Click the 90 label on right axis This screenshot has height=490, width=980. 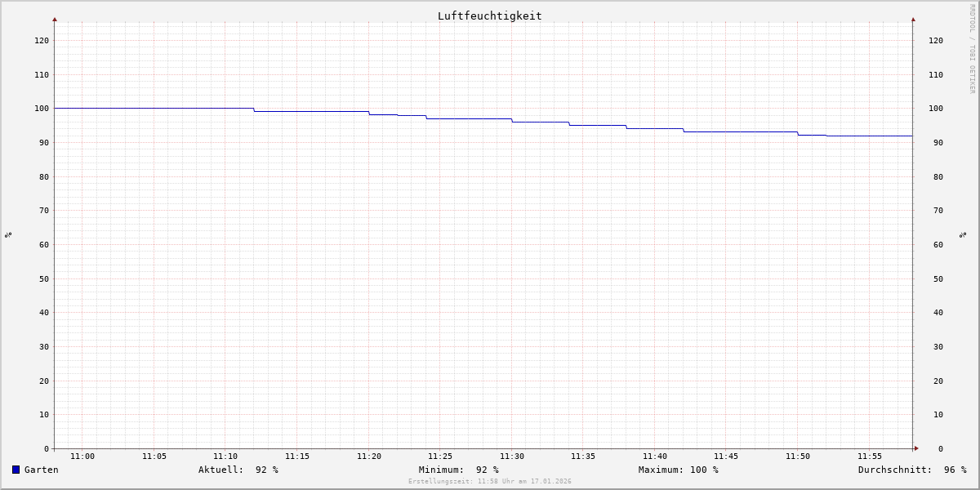(938, 142)
